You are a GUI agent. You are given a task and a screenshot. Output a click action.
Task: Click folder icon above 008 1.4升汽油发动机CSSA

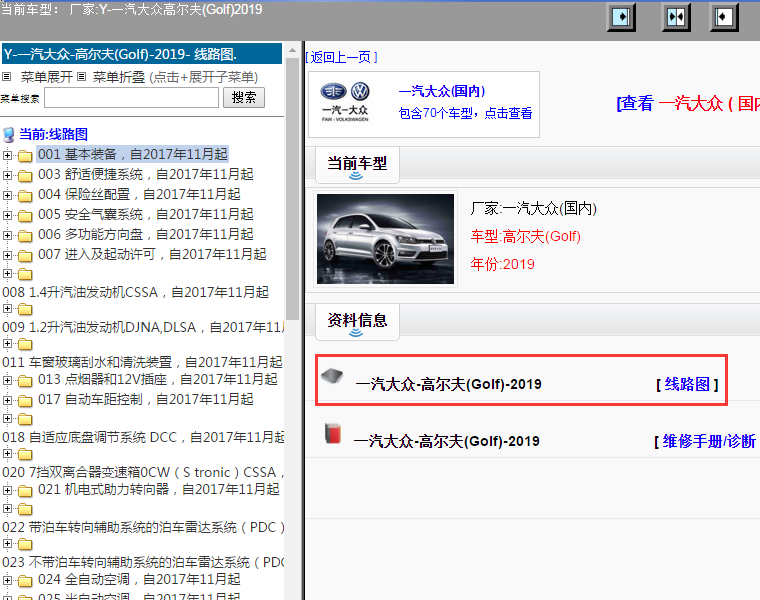pos(25,275)
